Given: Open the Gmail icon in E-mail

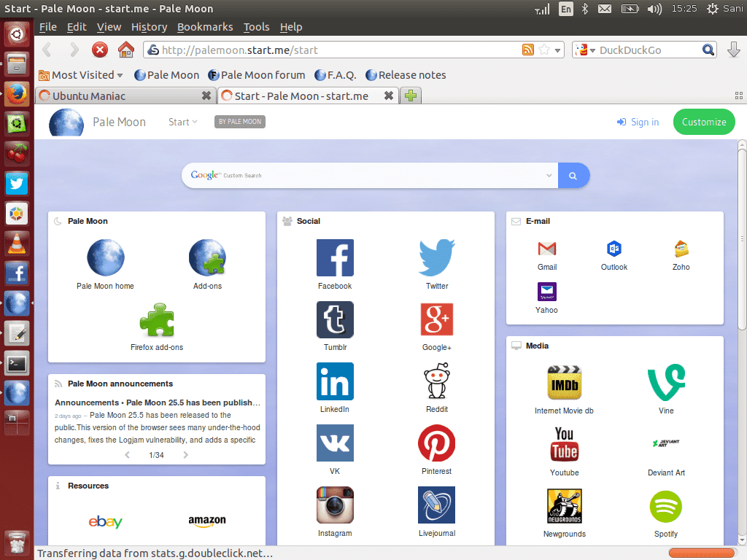Looking at the screenshot, I should coord(547,249).
